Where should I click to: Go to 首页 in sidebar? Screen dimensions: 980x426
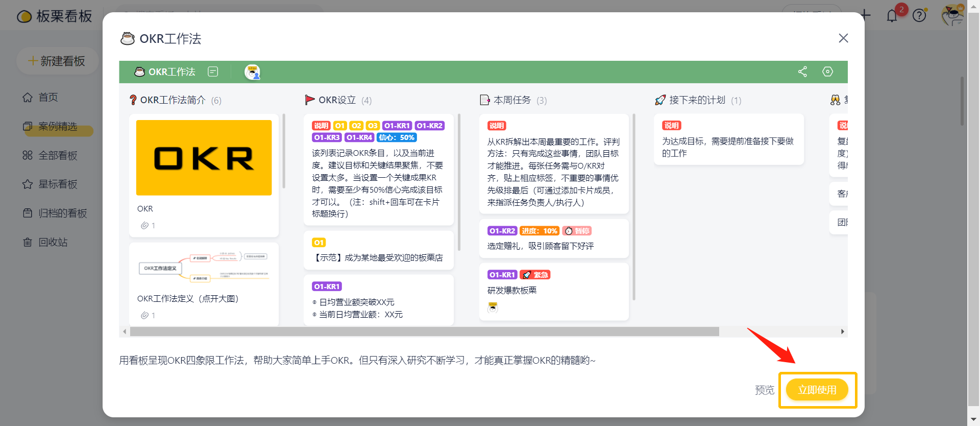point(48,97)
